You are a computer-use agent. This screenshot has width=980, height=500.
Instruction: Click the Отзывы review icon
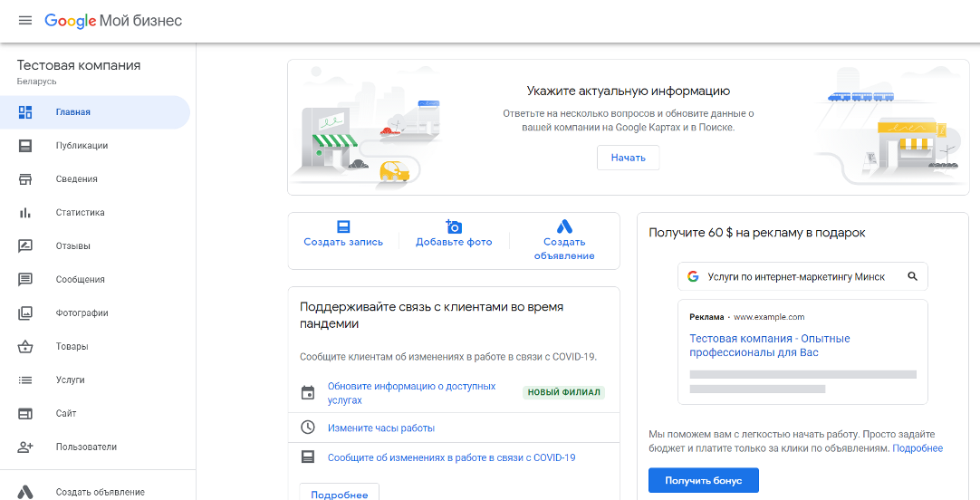(x=25, y=246)
